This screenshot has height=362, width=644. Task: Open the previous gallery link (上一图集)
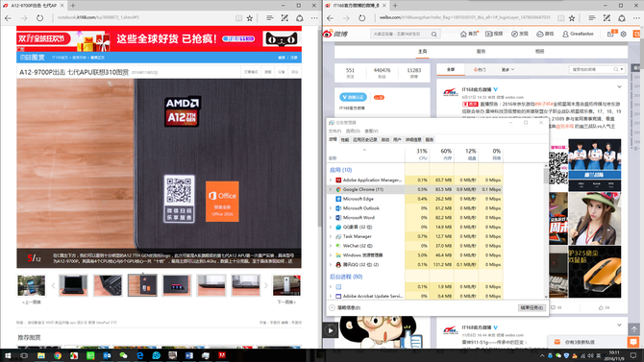coord(32,302)
